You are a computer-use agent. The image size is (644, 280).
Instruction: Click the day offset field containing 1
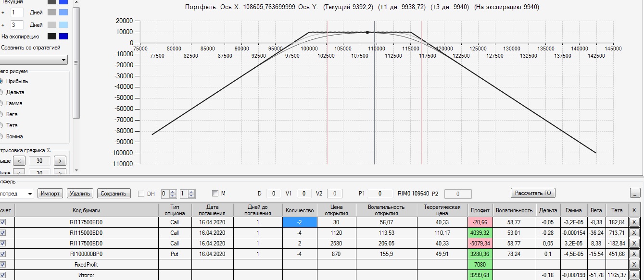[x=17, y=12]
